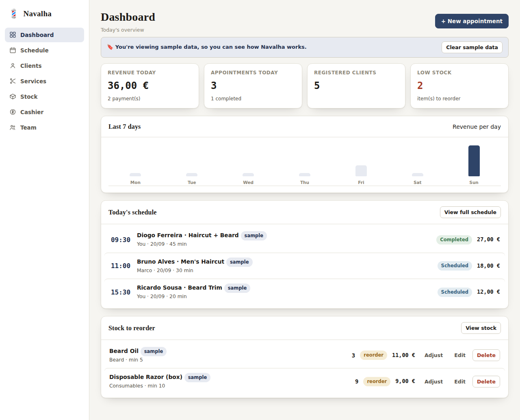The image size is (520, 420).
Task: Delete the Beard Oil item
Action: pyautogui.click(x=486, y=355)
